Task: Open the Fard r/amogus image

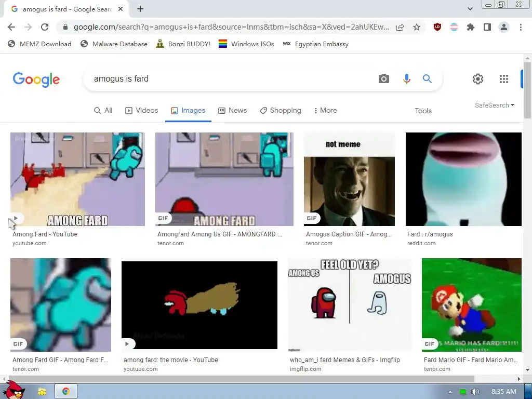Action: (463, 179)
